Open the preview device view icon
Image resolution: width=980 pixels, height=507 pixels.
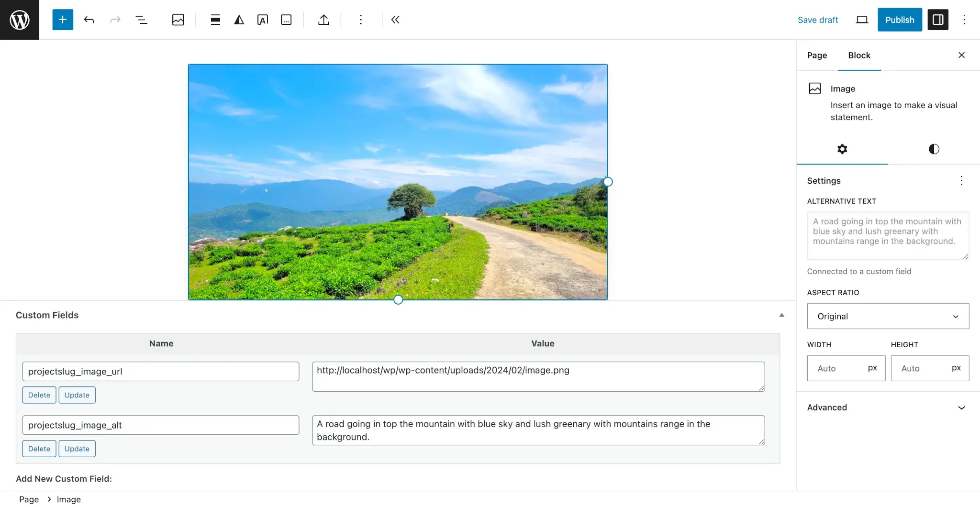[x=862, y=20]
